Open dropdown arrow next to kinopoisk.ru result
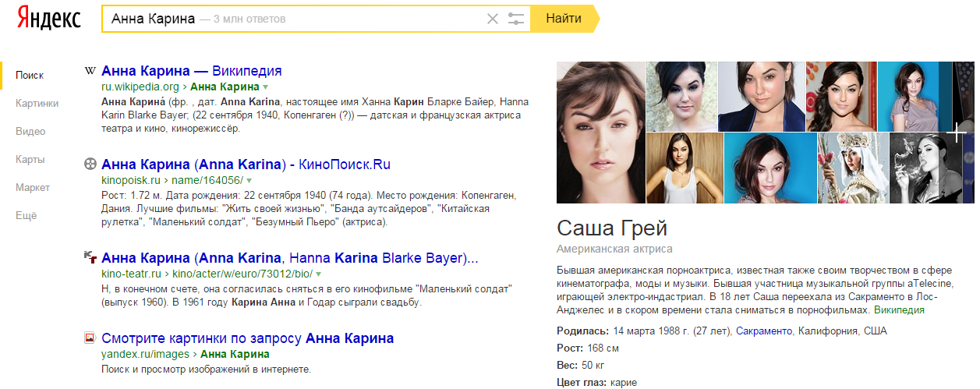 pos(249,181)
